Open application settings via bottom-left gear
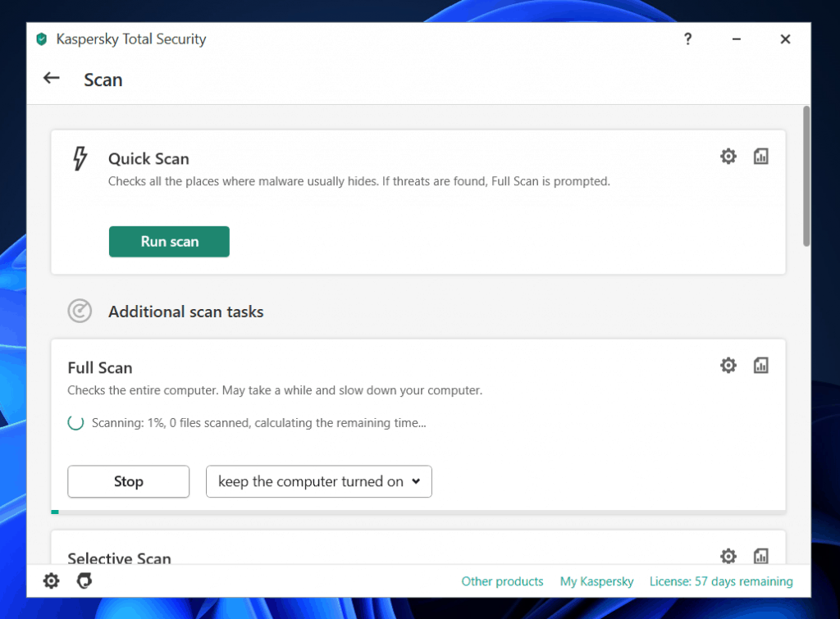The width and height of the screenshot is (840, 619). point(50,580)
